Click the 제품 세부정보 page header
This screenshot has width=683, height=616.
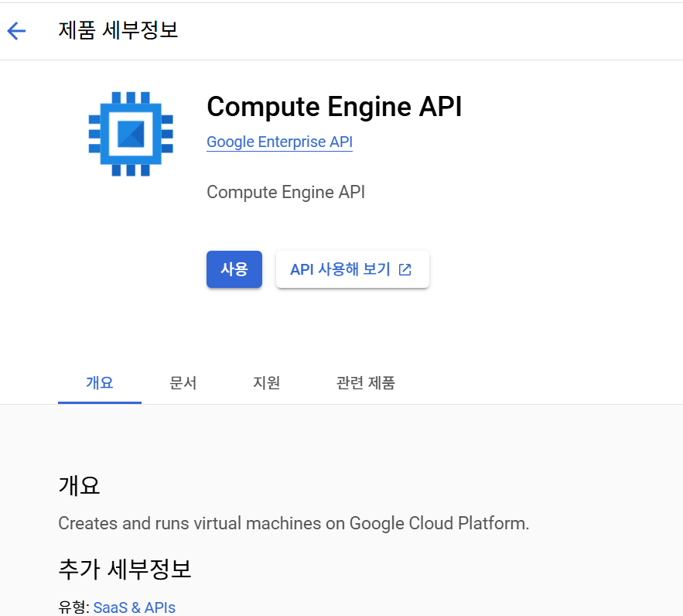118,30
